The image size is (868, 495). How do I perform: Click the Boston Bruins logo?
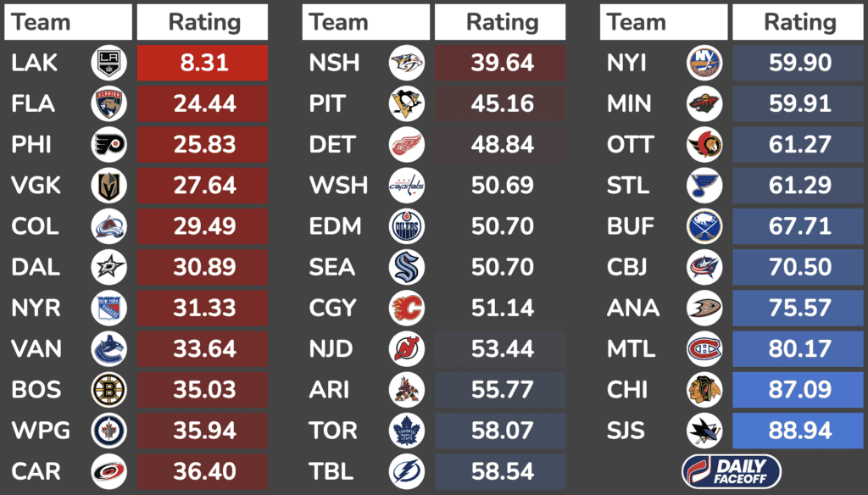109,390
